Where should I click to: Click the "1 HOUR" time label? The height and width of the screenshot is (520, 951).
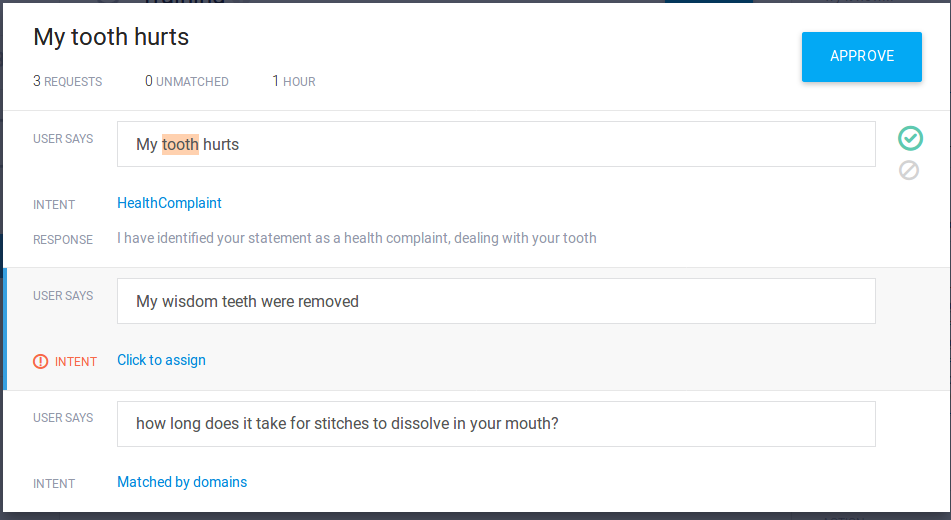[x=294, y=81]
